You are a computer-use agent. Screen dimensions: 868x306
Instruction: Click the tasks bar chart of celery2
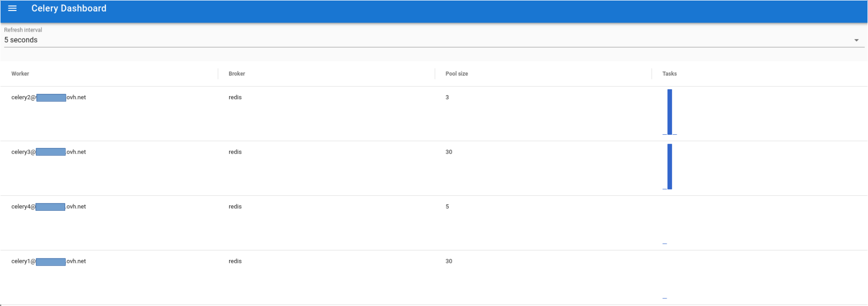pos(670,112)
